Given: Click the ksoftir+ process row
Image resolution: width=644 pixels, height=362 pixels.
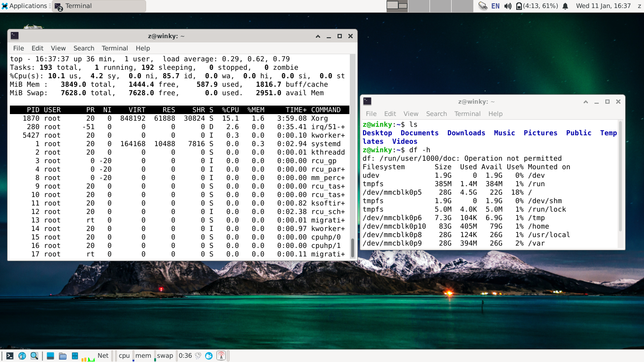Looking at the screenshot, I should point(179,203).
